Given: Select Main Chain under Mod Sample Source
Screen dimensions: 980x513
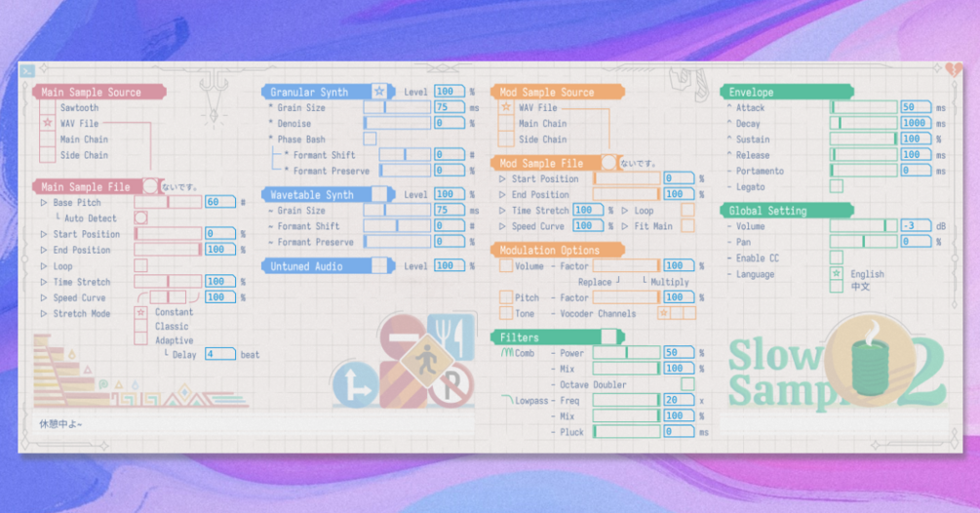Looking at the screenshot, I should click(506, 123).
